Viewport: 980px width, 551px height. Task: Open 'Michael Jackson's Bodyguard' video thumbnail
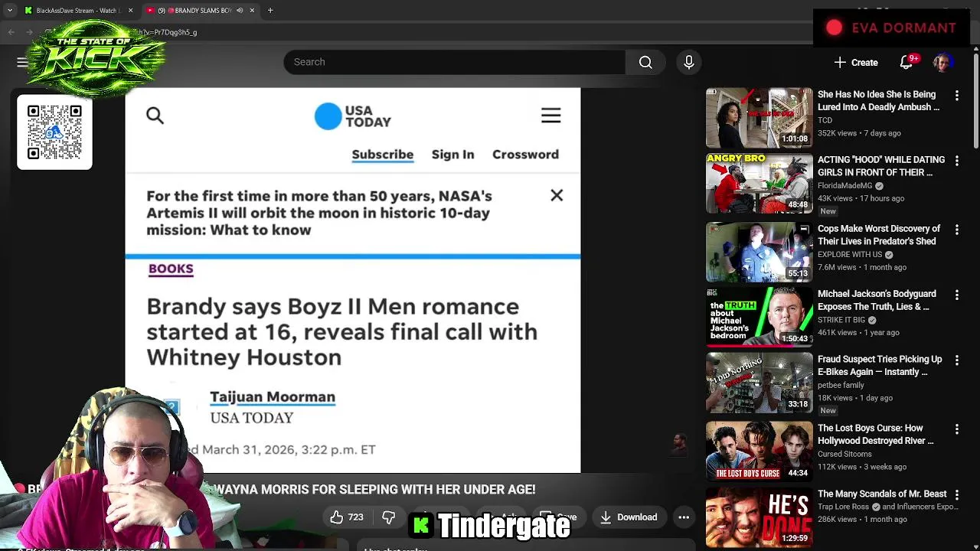click(x=759, y=318)
